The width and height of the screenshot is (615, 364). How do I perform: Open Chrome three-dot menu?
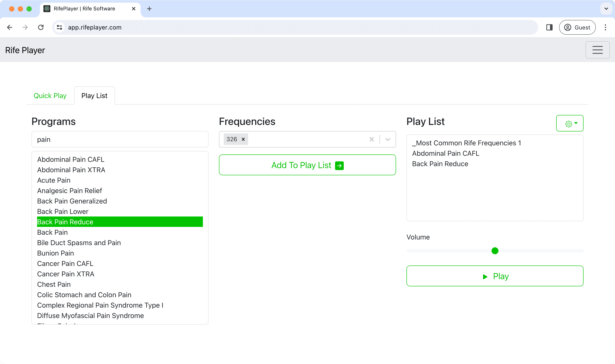[605, 27]
